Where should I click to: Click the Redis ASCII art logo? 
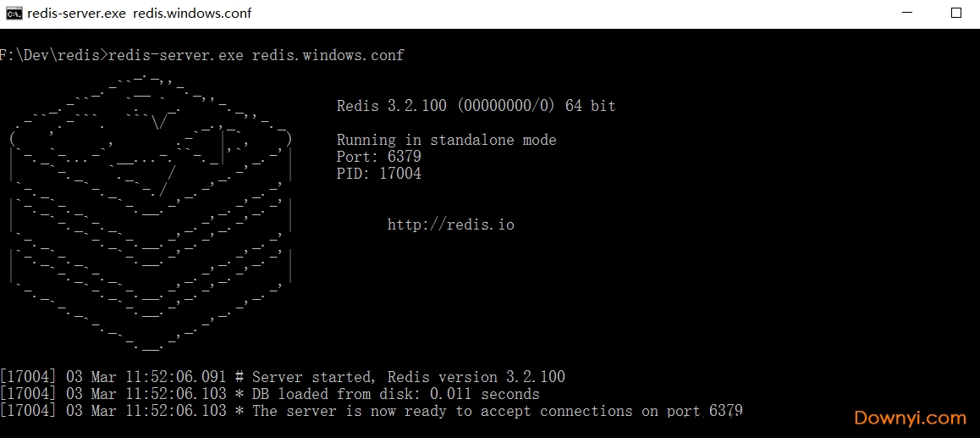[x=152, y=212]
